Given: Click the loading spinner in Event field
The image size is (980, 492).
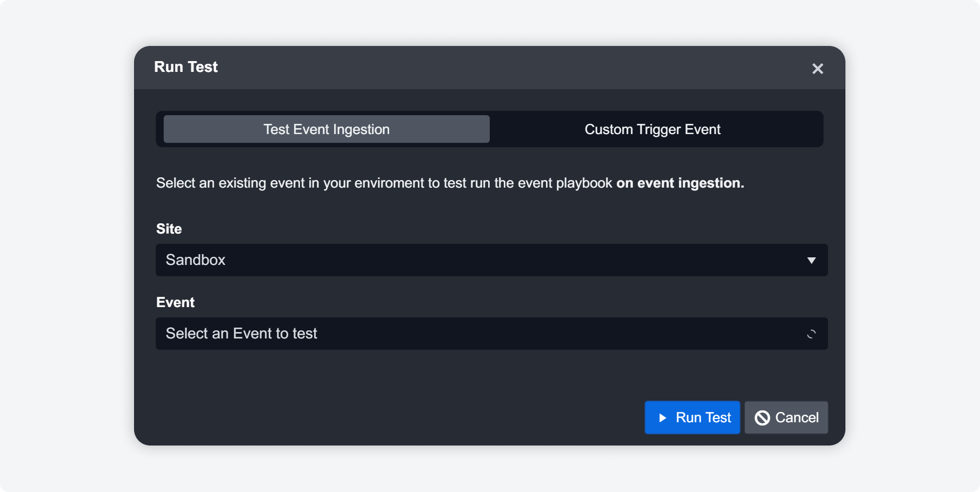Looking at the screenshot, I should [811, 334].
